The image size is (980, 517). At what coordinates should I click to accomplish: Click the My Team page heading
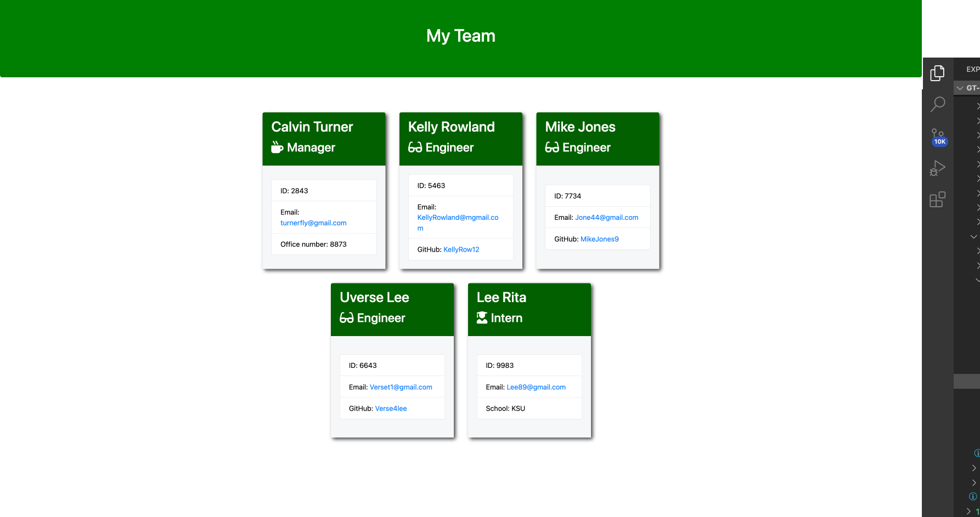[x=461, y=36]
